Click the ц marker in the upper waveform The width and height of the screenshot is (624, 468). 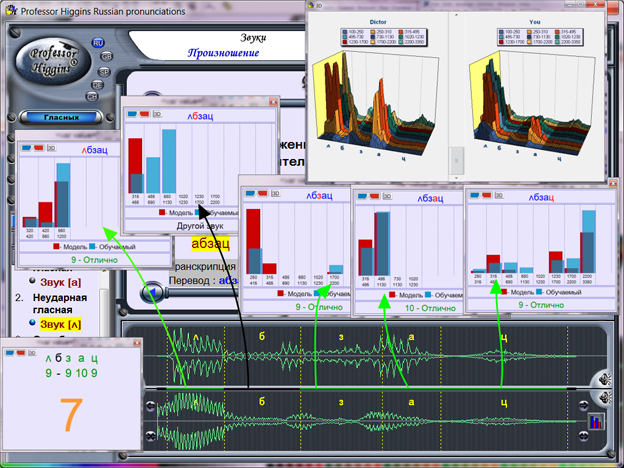504,337
